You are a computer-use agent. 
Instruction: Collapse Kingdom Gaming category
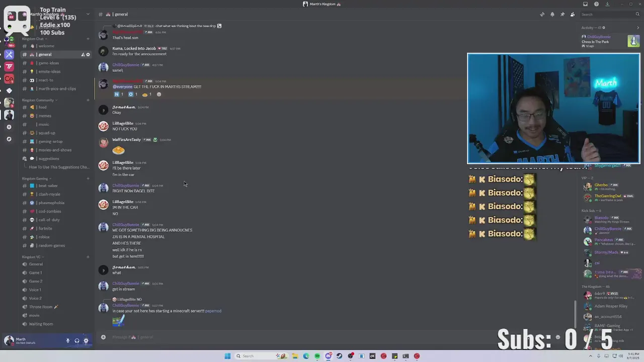(x=36, y=178)
